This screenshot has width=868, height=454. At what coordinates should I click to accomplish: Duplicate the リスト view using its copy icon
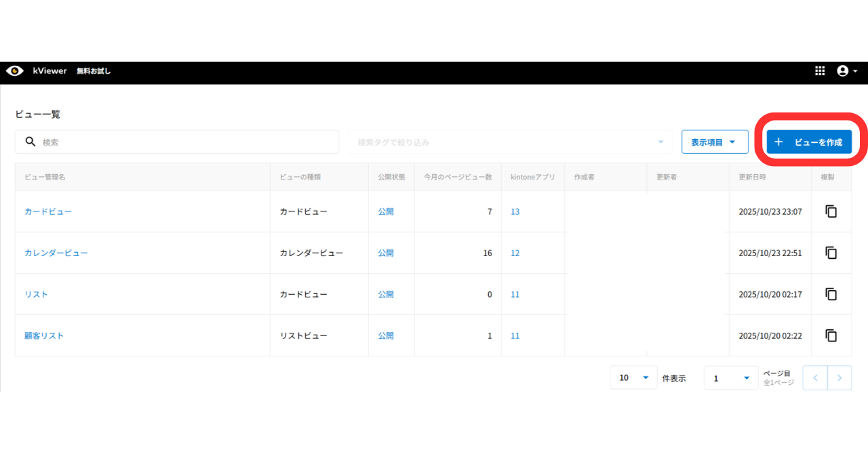(831, 293)
